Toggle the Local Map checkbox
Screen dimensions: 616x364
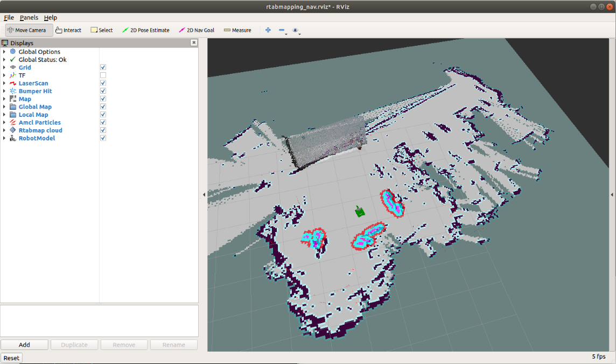103,114
